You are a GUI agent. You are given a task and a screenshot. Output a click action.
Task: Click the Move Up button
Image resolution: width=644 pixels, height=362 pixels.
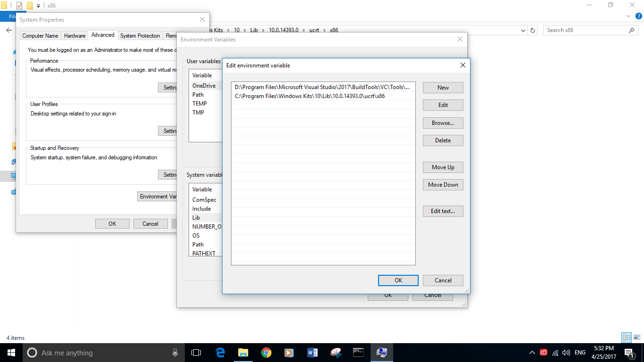[x=443, y=167]
